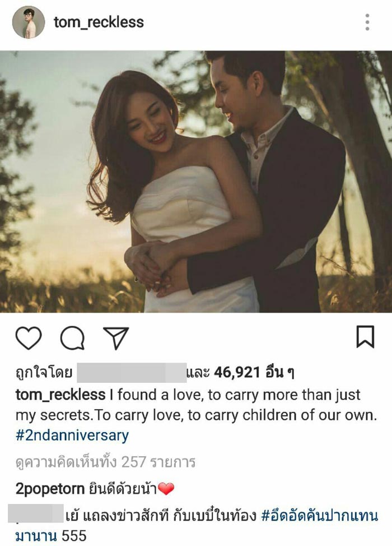Open comments with the speech bubble icon
This screenshot has width=392, height=546.
[x=72, y=338]
